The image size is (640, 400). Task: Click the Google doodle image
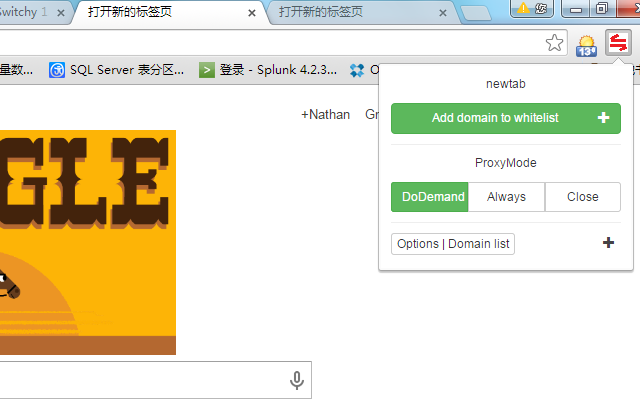(88, 242)
